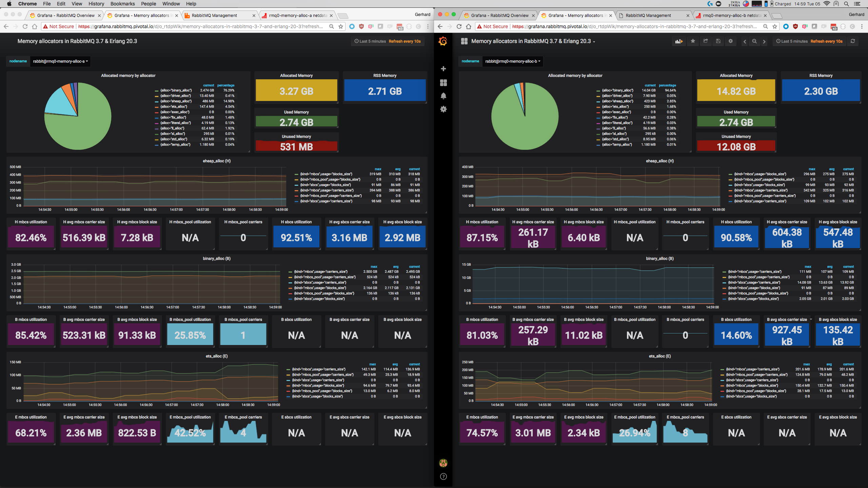Click current column header in left pie legend
The width and height of the screenshot is (868, 488).
point(209,85)
